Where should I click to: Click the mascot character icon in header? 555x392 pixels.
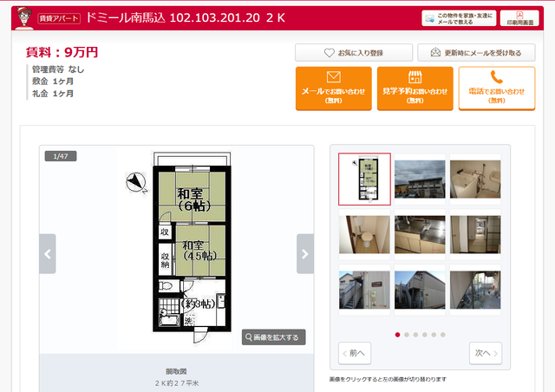(x=24, y=18)
